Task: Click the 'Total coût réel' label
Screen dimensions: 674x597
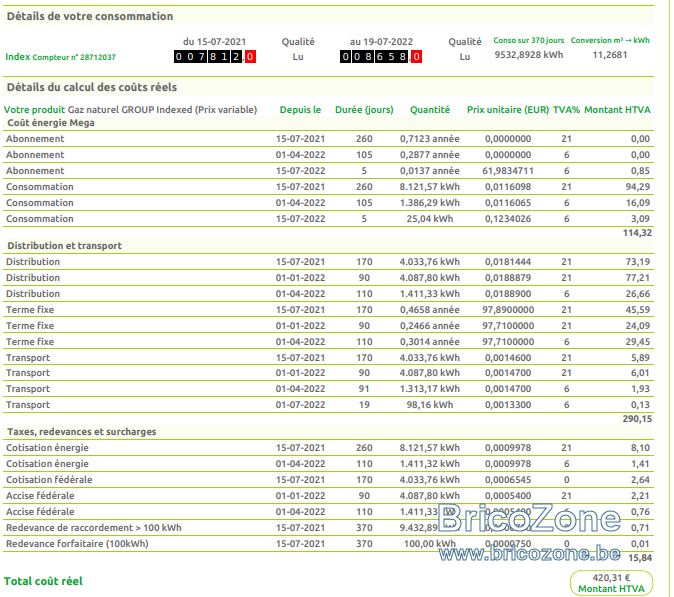Action: click(43, 581)
